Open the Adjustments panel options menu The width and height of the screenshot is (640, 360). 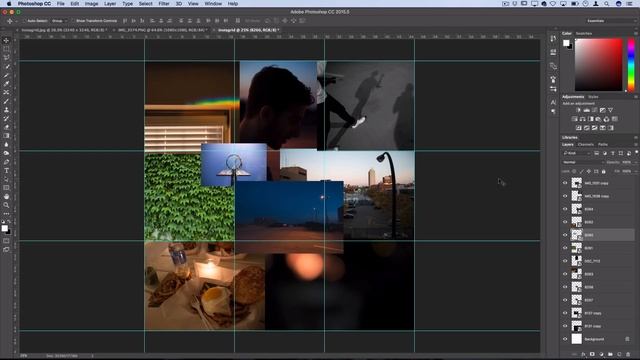[636, 97]
